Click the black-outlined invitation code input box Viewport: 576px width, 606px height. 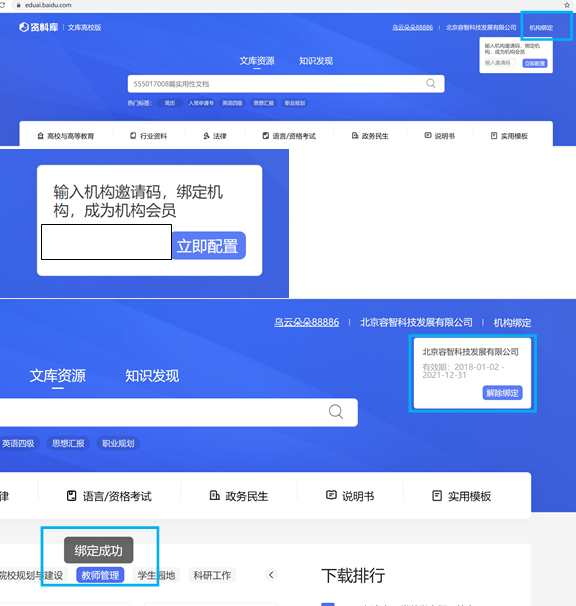point(106,242)
